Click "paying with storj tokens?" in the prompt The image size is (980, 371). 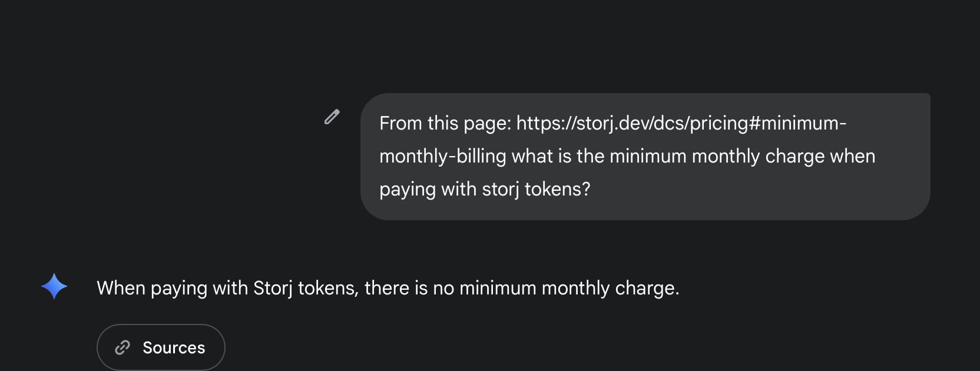484,189
